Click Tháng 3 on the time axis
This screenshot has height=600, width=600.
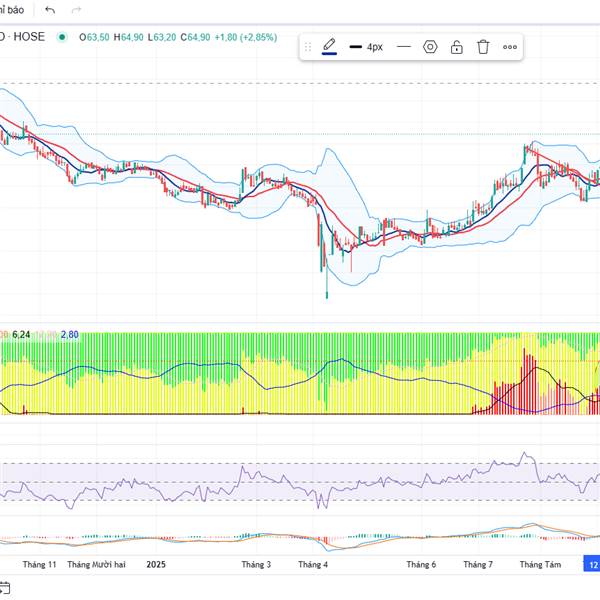pos(256,564)
